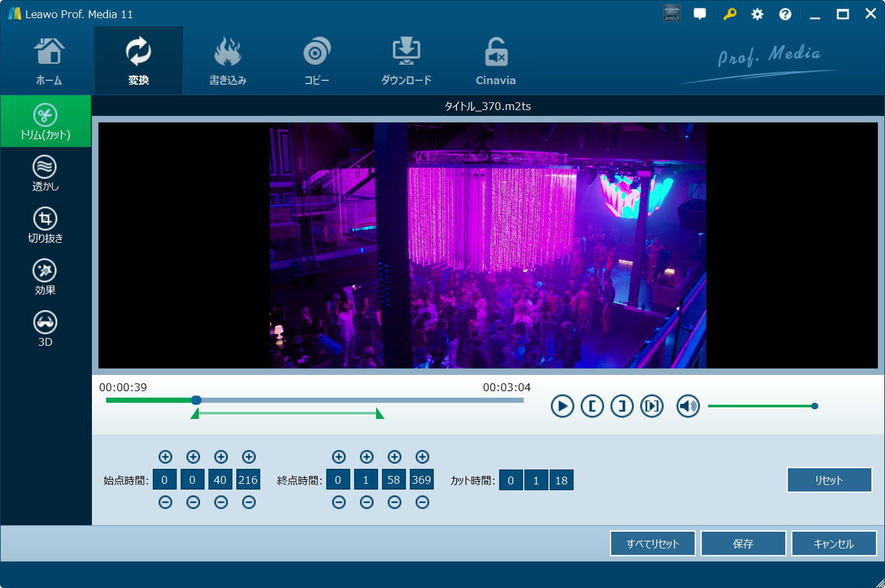Click the Reset (リセット) button
This screenshot has height=588, width=885.
pos(829,481)
